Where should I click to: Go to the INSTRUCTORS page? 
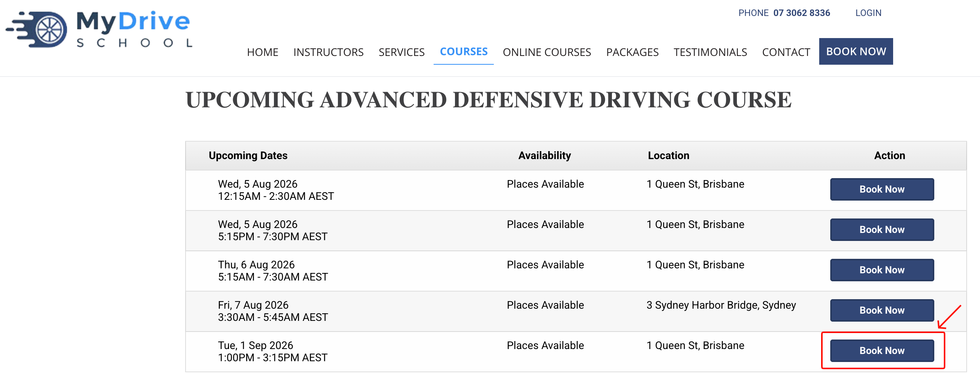[328, 52]
